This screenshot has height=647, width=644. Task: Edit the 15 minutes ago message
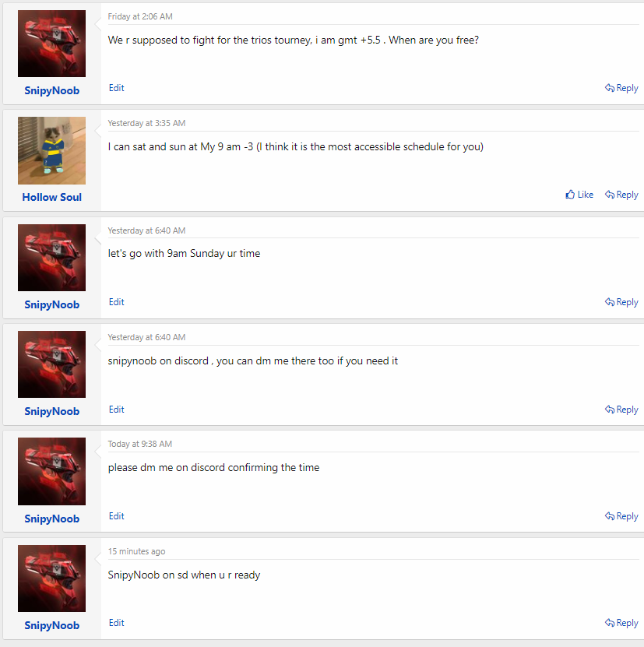tap(116, 623)
